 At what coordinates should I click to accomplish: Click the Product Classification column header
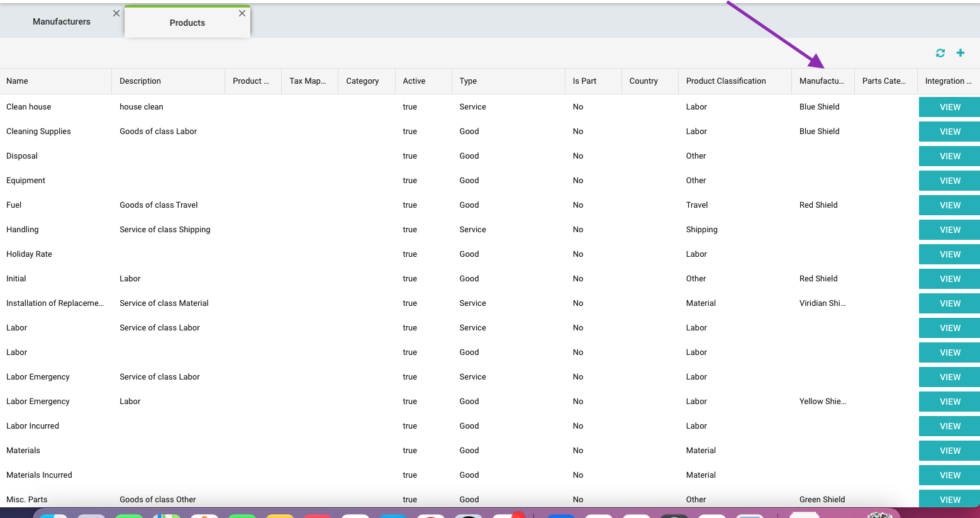point(726,81)
